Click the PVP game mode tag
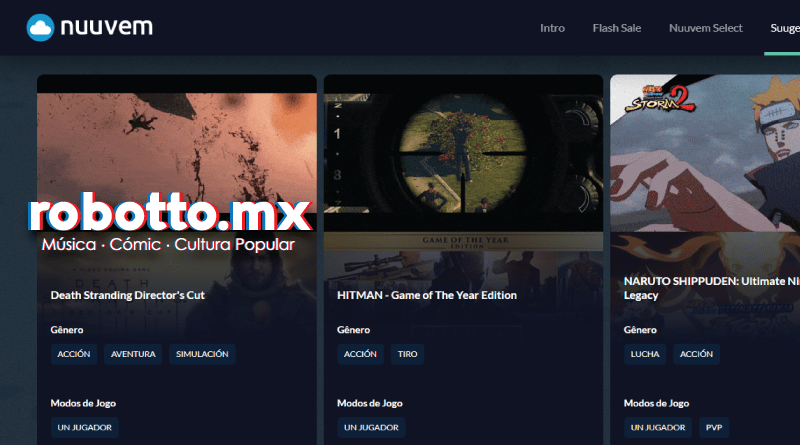 714,428
